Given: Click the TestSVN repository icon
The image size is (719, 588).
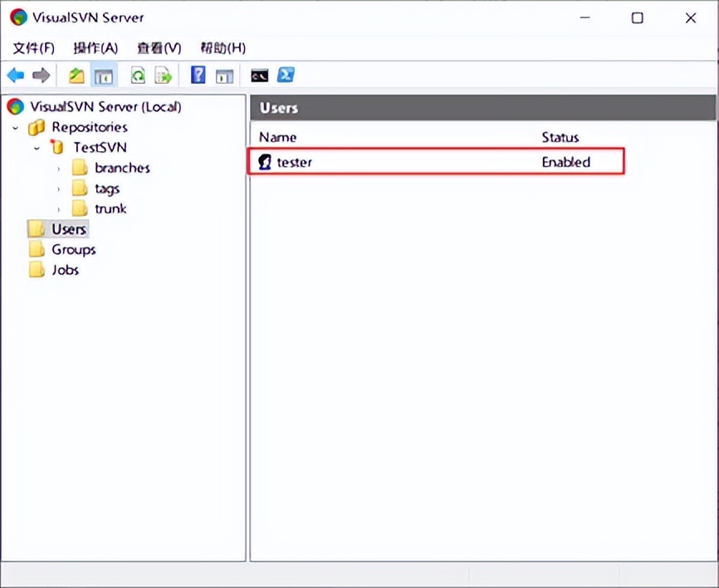Looking at the screenshot, I should coord(56,147).
